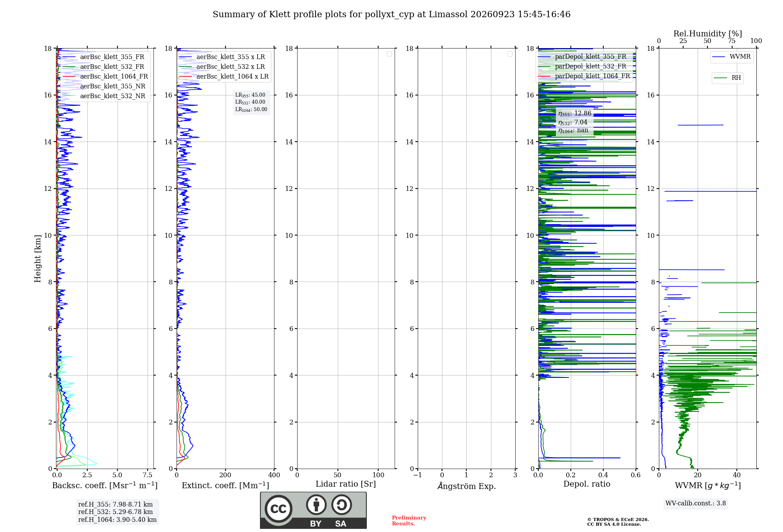
Task: Click the Creative Commons CC icon
Action: [278, 509]
